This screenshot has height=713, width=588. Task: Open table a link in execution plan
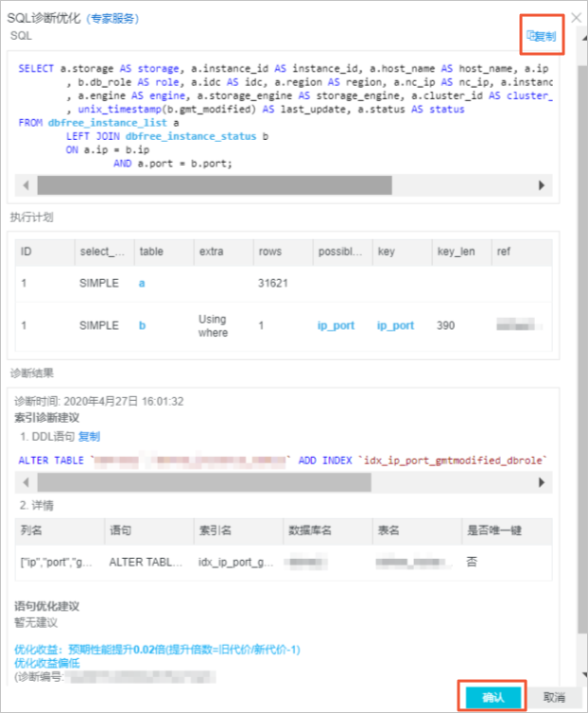point(142,284)
